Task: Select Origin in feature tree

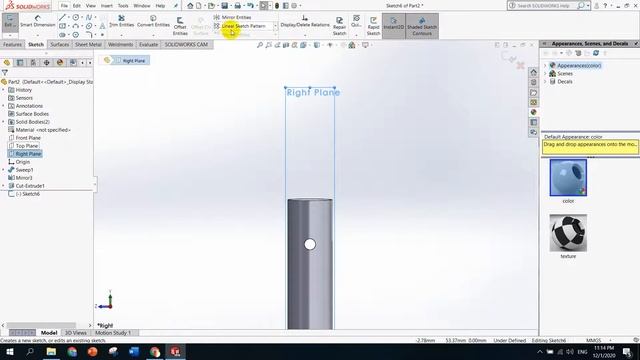Action: 19,162
